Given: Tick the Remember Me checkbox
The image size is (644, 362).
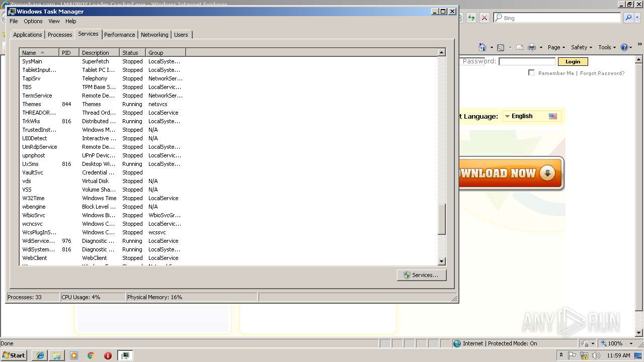Looking at the screenshot, I should pyautogui.click(x=531, y=72).
